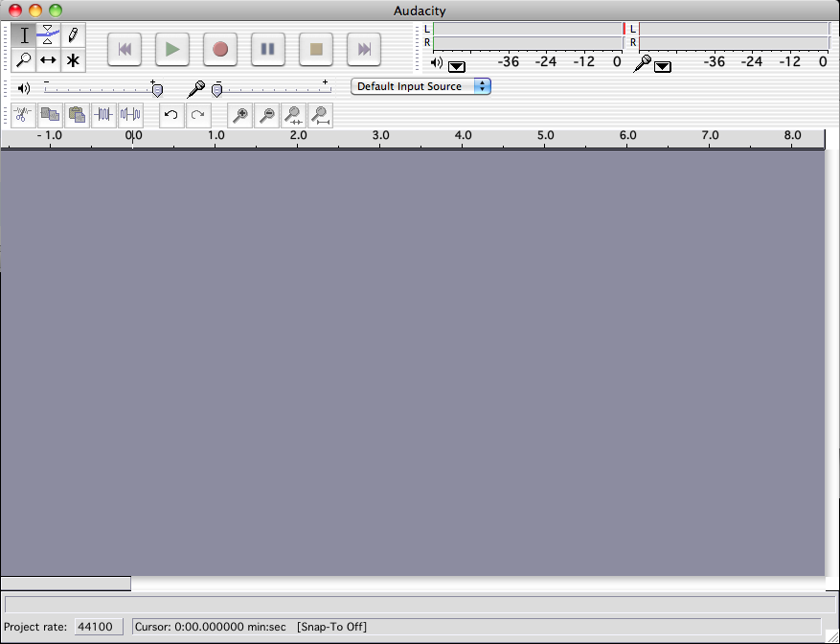Viewport: 840px width, 644px height.
Task: Select the Multi-tool asterisk mode
Action: (73, 60)
